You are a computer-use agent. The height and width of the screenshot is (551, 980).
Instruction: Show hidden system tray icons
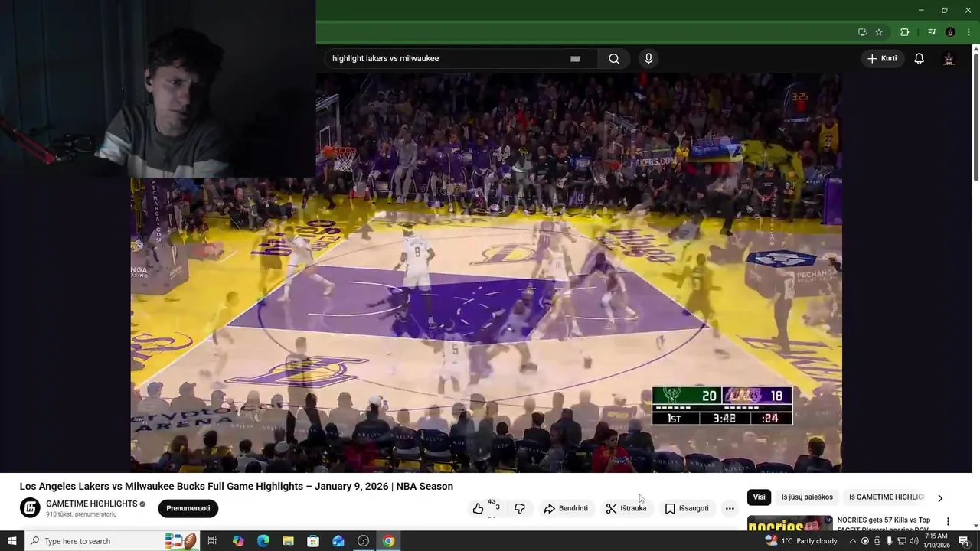852,541
